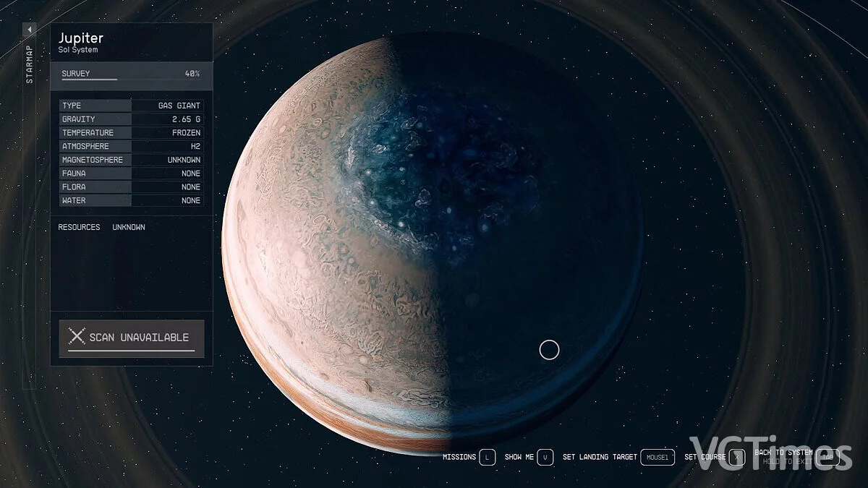The width and height of the screenshot is (868, 488).
Task: Click the Jupiter planet title
Action: click(x=81, y=38)
